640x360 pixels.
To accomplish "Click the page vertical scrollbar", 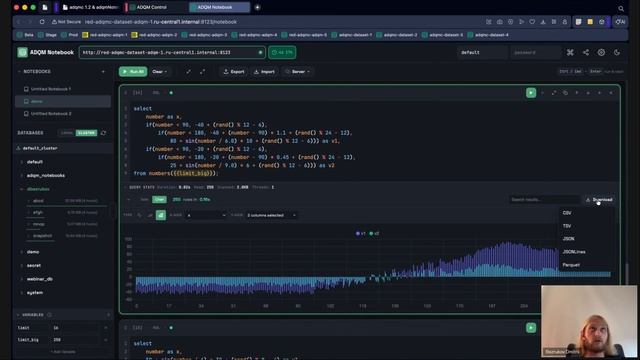I will 628,273.
